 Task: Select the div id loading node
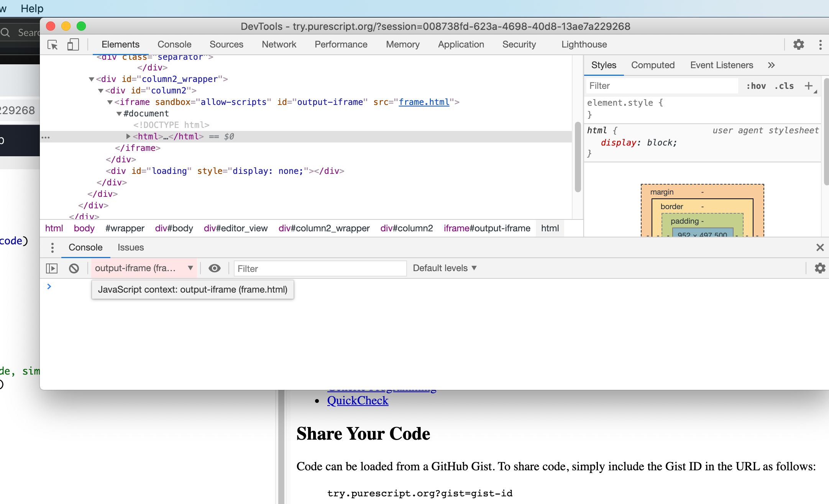pos(225,171)
